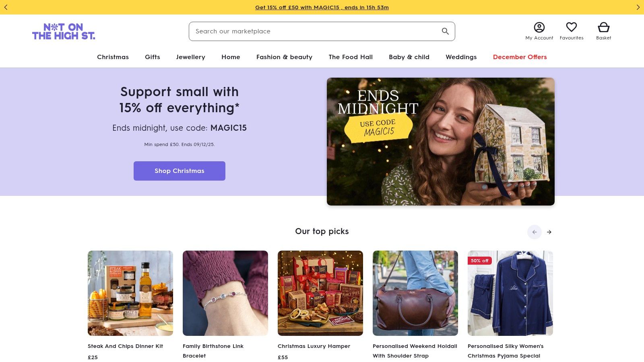Click the 50% off badge on pyjamas
Viewport: 644px width, 362px height.
click(x=479, y=261)
